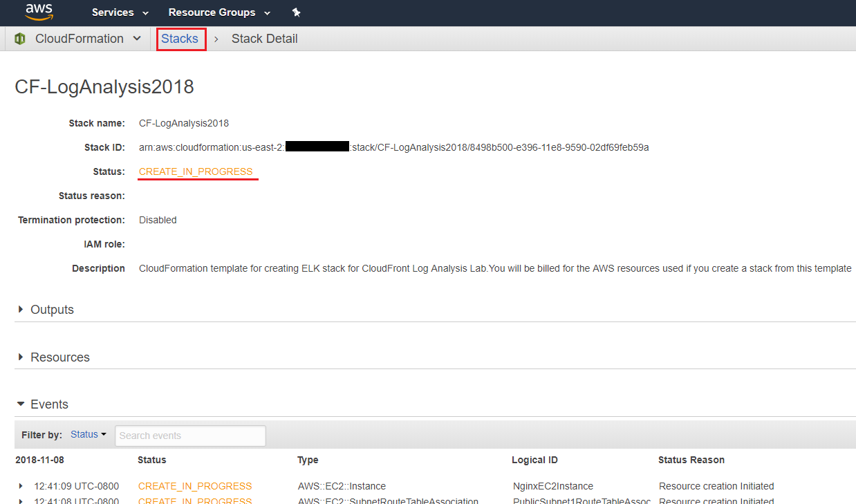Click the pin shortcut icon in navbar
856x504 pixels.
(296, 12)
